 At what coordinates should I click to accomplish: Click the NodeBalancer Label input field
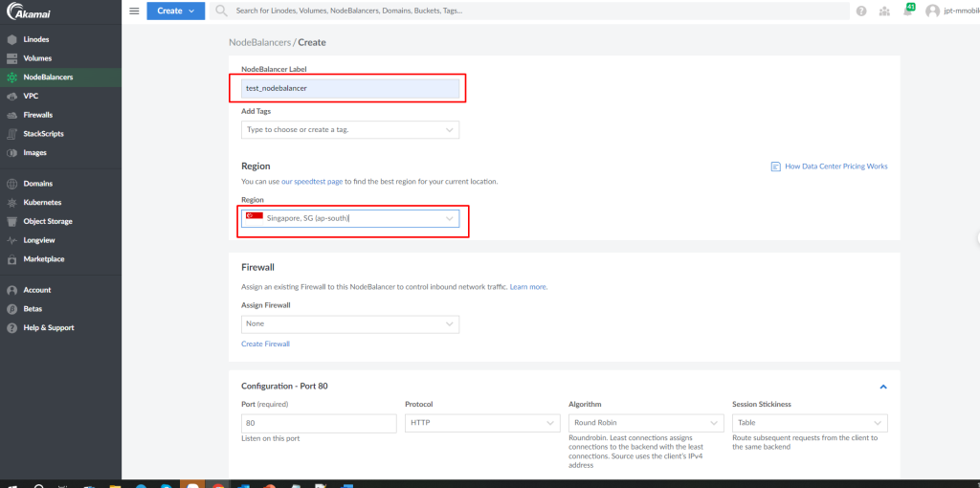coord(350,88)
